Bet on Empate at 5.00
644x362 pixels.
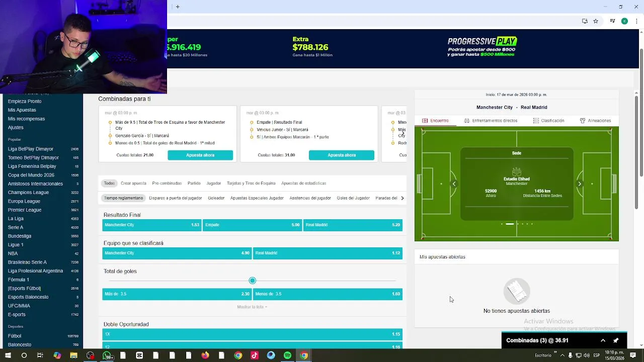coord(252,225)
